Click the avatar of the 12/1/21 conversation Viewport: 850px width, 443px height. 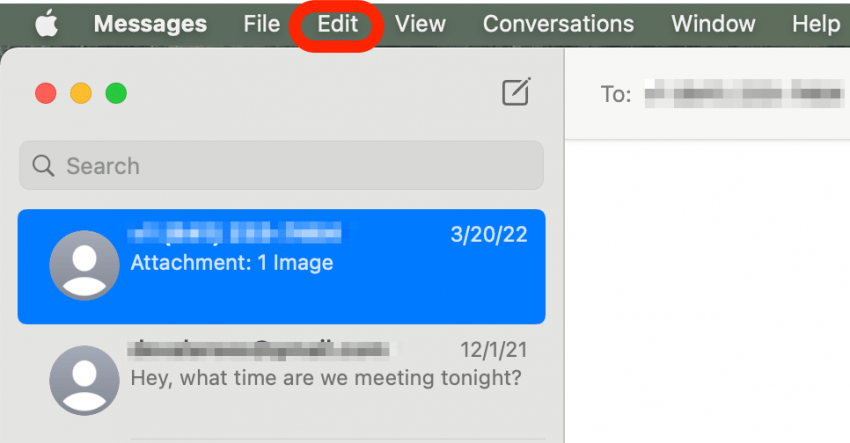(84, 380)
